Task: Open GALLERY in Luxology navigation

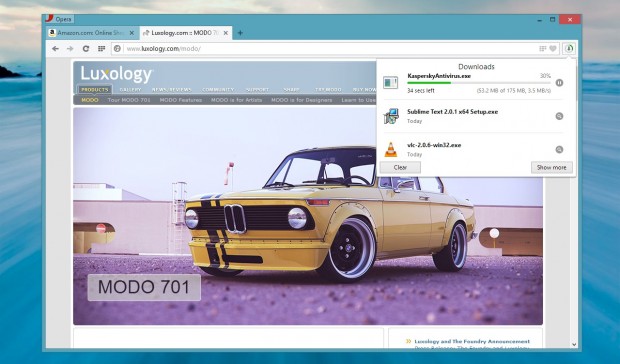Action: tap(130, 90)
